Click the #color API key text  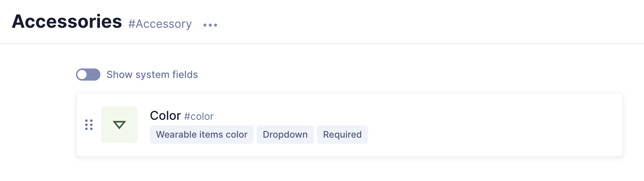[x=199, y=116]
